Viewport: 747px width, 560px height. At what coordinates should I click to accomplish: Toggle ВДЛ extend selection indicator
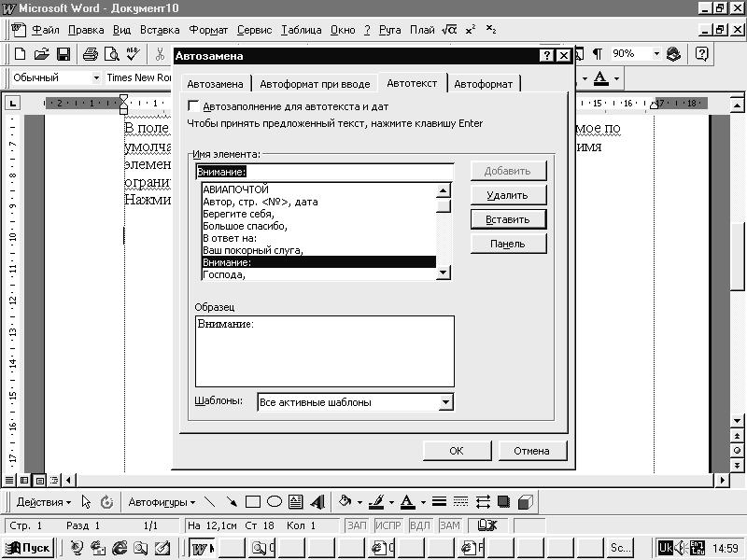pos(419,525)
